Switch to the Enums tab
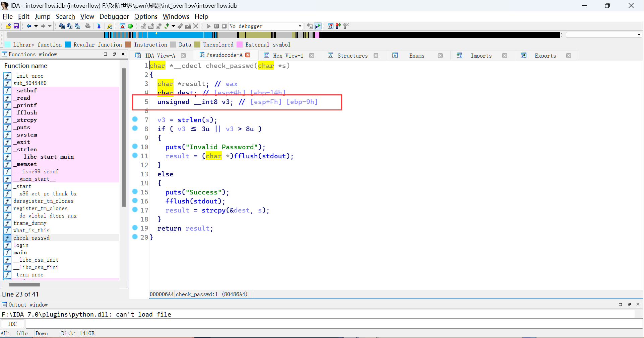 416,56
